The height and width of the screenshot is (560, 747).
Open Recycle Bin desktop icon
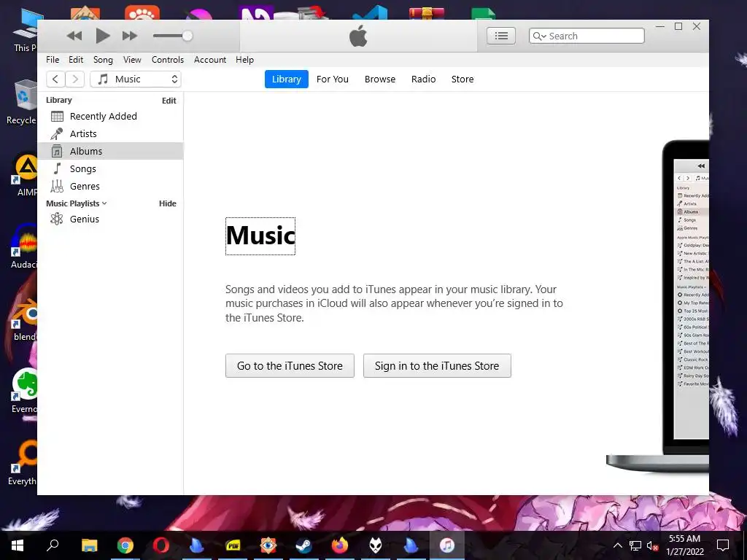coord(22,103)
